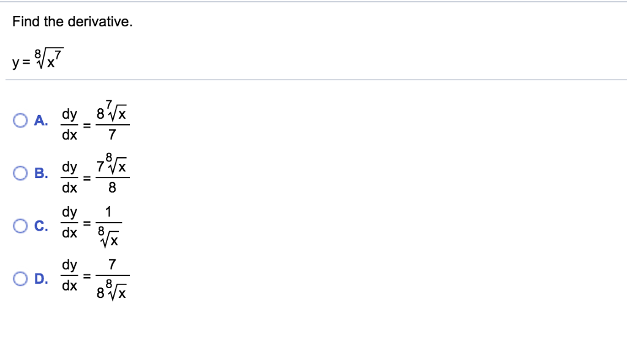Click the given equation y = eighth root x^7
Screen dimensions: 627x364
pyautogui.click(x=38, y=59)
